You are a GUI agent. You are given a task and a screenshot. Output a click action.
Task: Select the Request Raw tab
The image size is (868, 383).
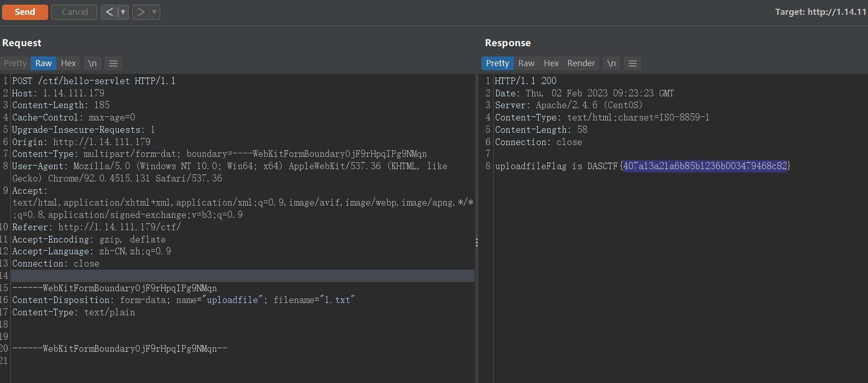click(44, 63)
